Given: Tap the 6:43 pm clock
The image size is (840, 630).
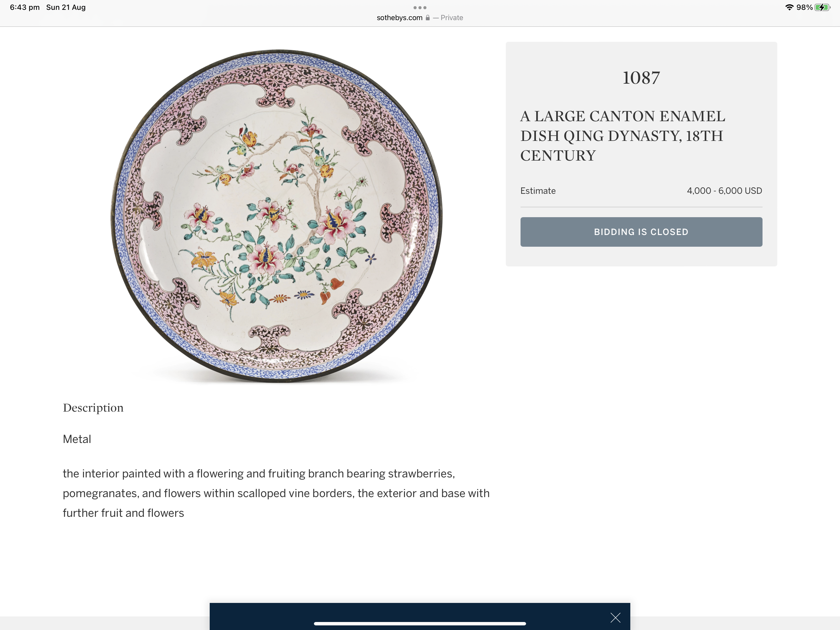Looking at the screenshot, I should point(25,7).
